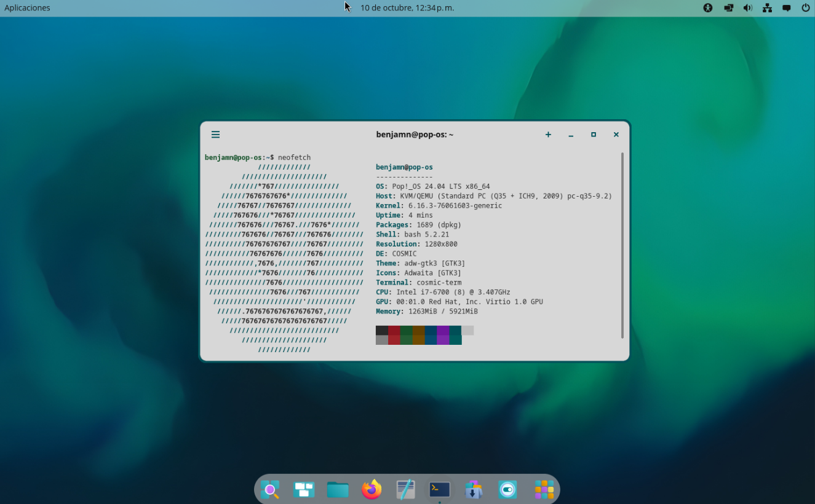Launch Firefox from the dock
The width and height of the screenshot is (815, 504).
coord(372,489)
